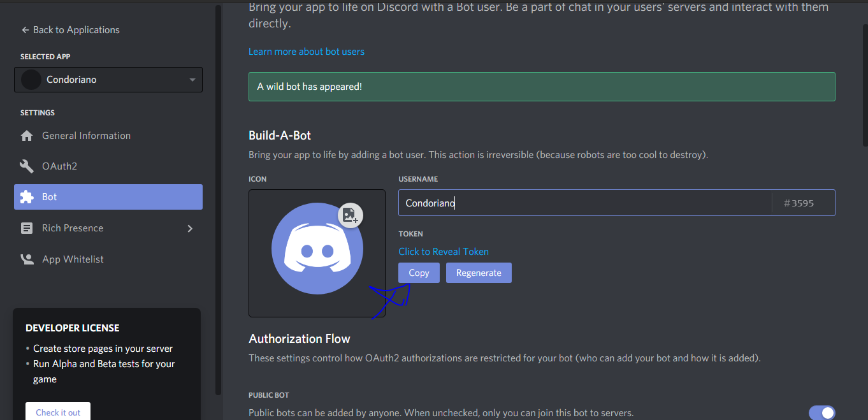868x420 pixels.
Task: Click the Build-A-Bot heading
Action: (280, 135)
